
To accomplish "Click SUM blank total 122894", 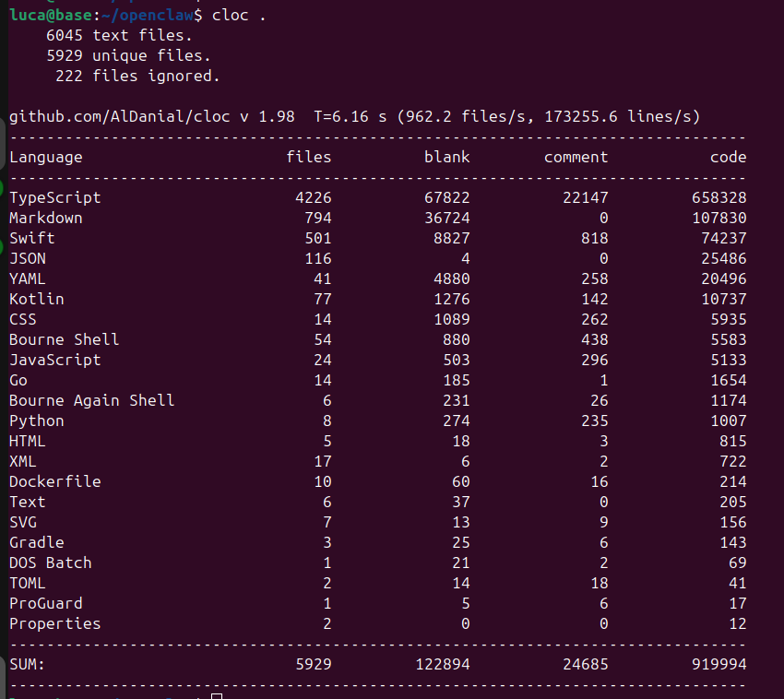I will coord(443,664).
